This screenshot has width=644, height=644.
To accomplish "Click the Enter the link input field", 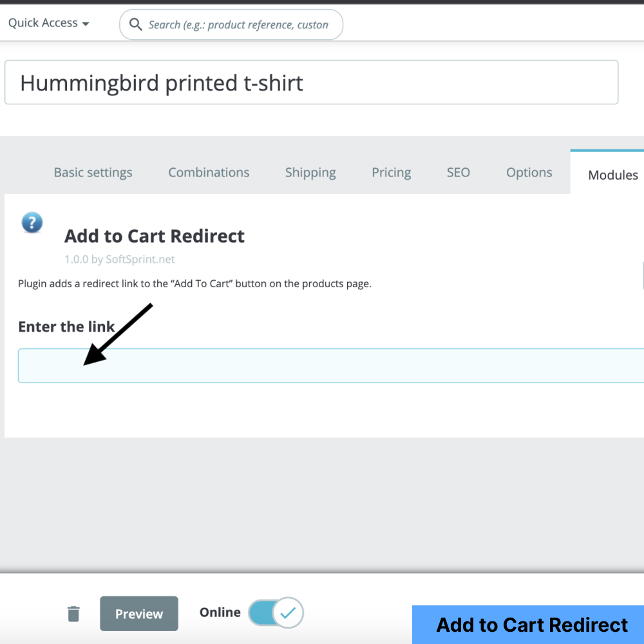I will tap(322, 365).
